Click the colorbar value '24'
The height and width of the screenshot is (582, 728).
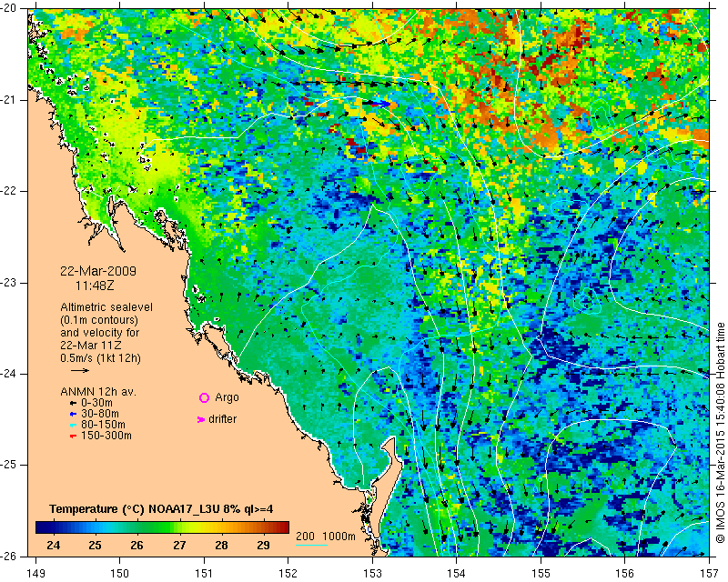pyautogui.click(x=53, y=546)
